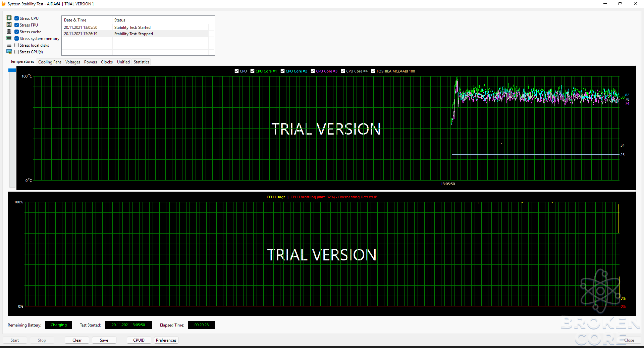Click the Date & Time column header
Image resolution: width=644 pixels, height=348 pixels.
pos(87,20)
